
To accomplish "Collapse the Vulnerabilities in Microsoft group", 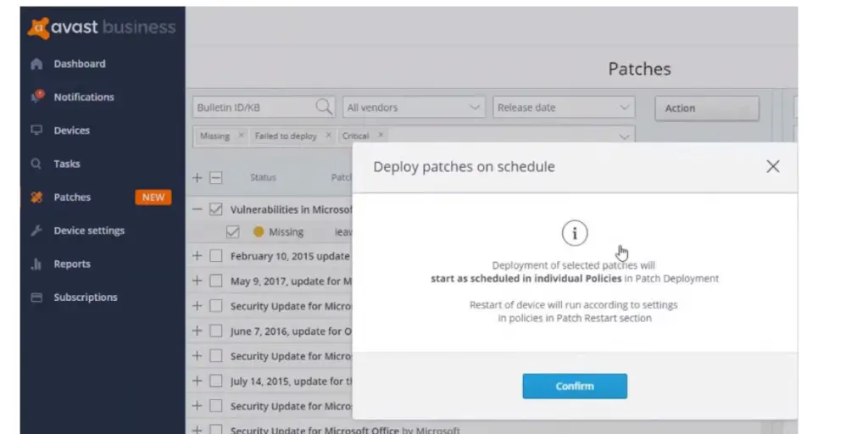I will (197, 209).
